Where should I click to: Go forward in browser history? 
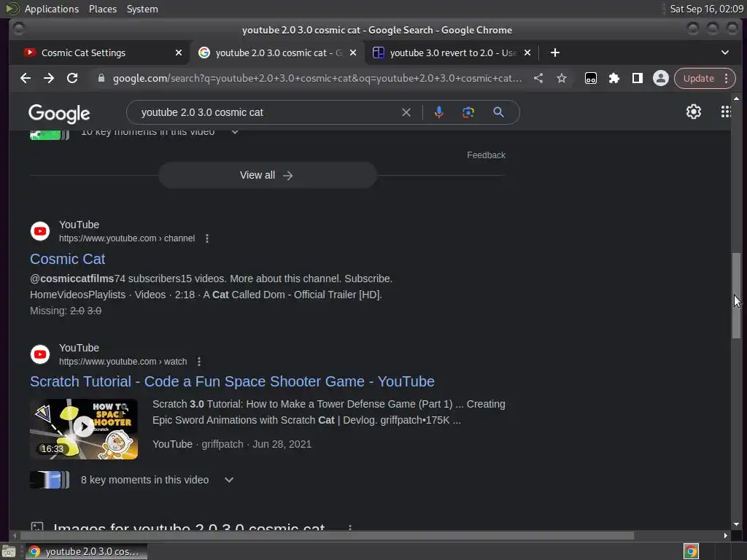point(49,78)
